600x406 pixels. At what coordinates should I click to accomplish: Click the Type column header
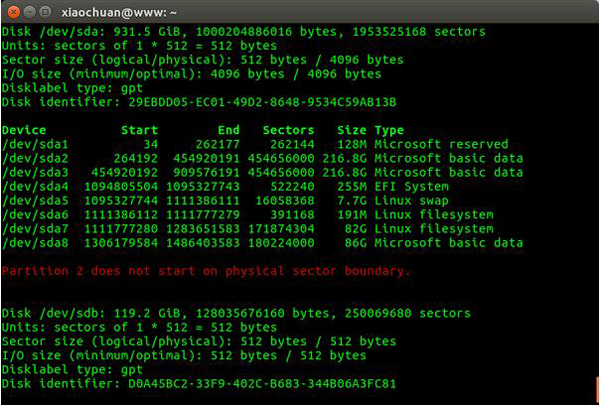389,130
